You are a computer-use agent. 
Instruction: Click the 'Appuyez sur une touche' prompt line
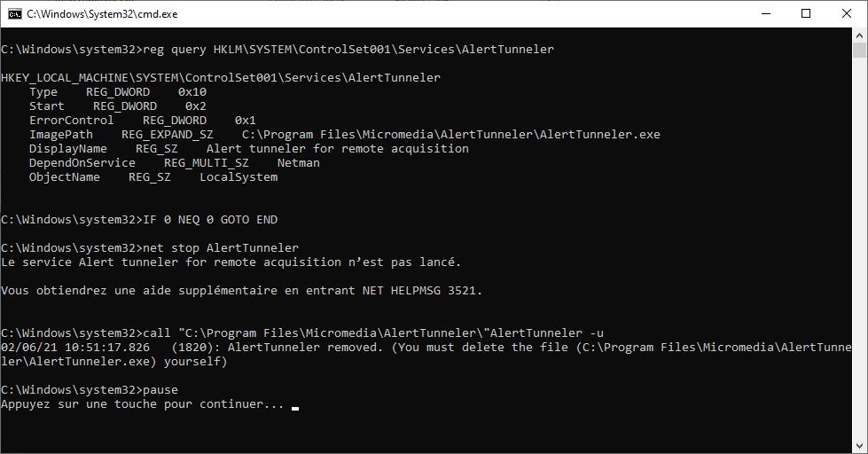[142, 404]
